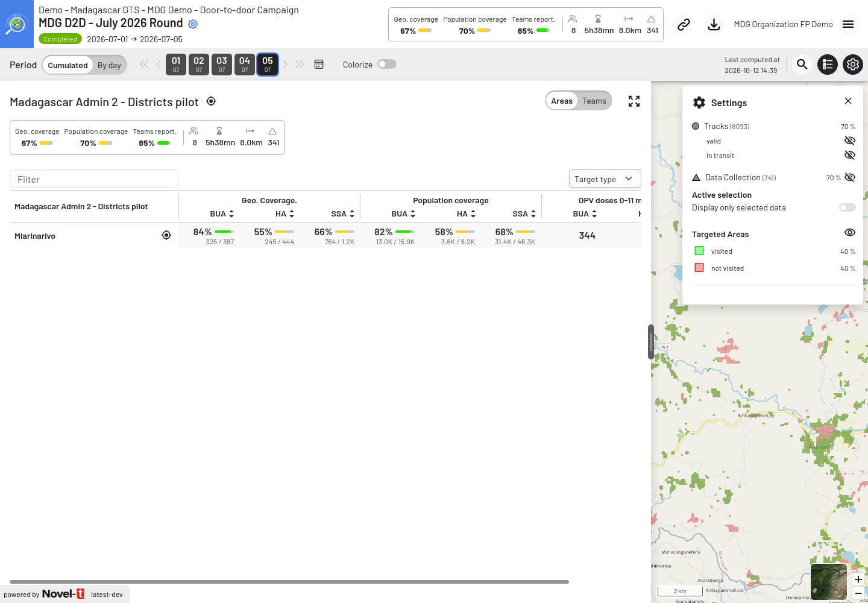The height and width of the screenshot is (603, 868).
Task: Sort Geo Coverage HA column
Action: [x=292, y=214]
